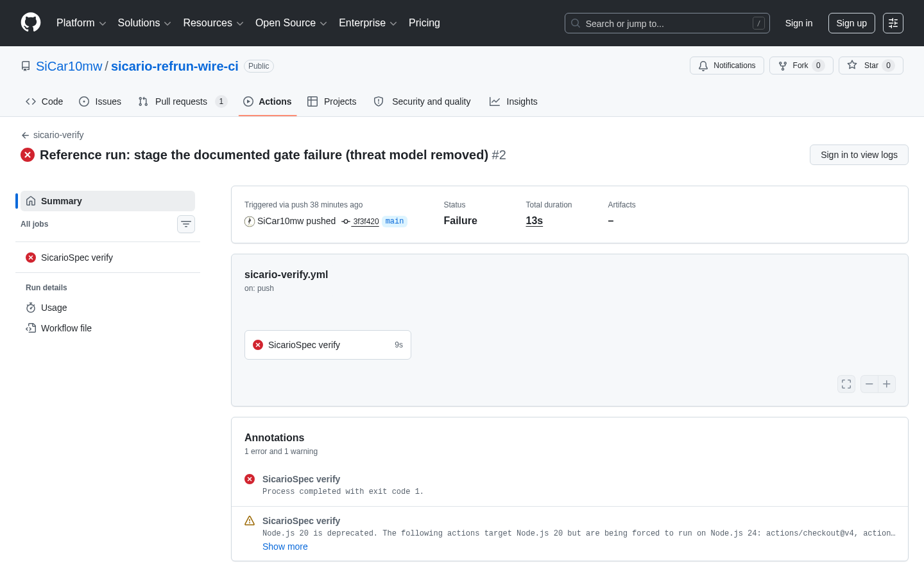Switch to the Pull requests tab
The width and height of the screenshot is (924, 578).
183,101
